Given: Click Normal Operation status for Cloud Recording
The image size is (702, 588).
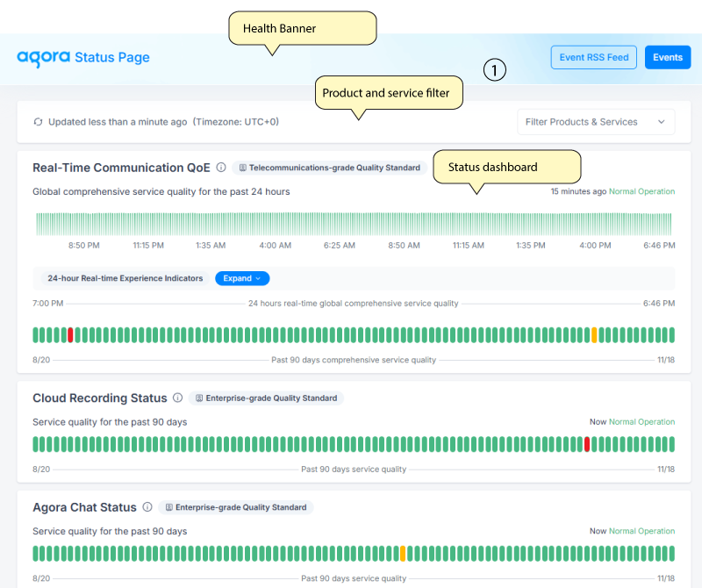Looking at the screenshot, I should pos(641,422).
